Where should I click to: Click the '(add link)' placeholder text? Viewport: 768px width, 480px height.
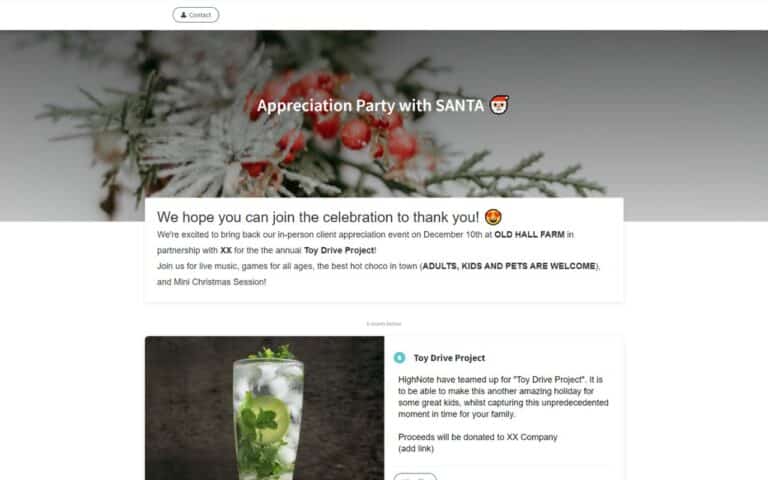[416, 449]
